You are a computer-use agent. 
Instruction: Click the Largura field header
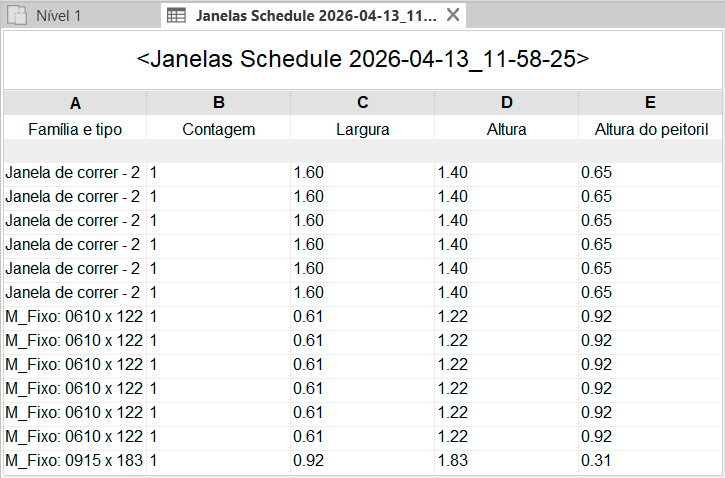coord(363,129)
